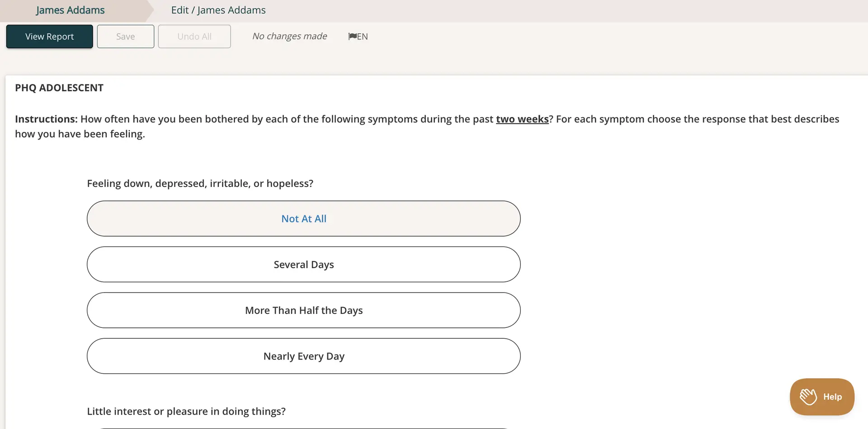The width and height of the screenshot is (868, 429).
Task: Choose 'Several Days' for feeling down question
Action: [x=303, y=264]
